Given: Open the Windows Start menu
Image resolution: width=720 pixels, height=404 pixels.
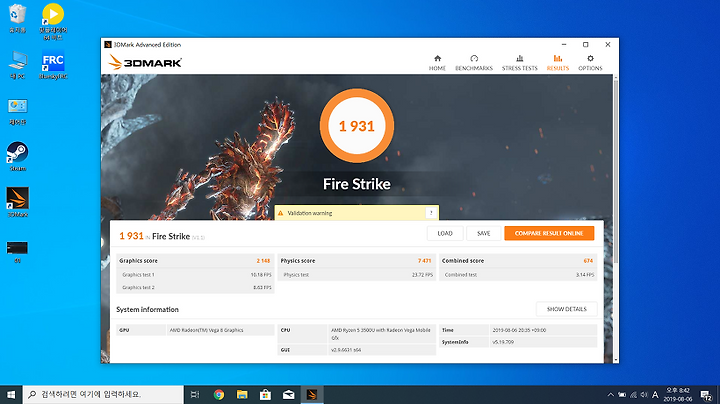Looking at the screenshot, I should [x=11, y=394].
